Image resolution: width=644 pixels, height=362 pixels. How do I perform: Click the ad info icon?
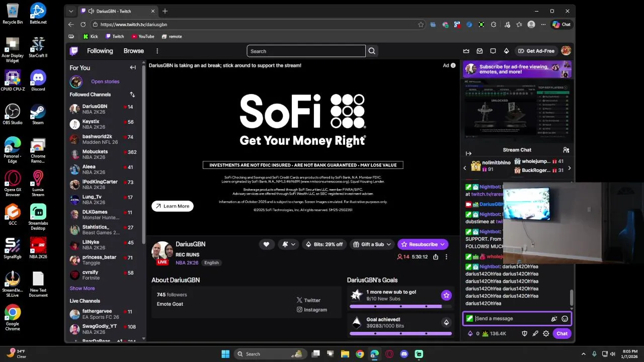[x=453, y=65]
